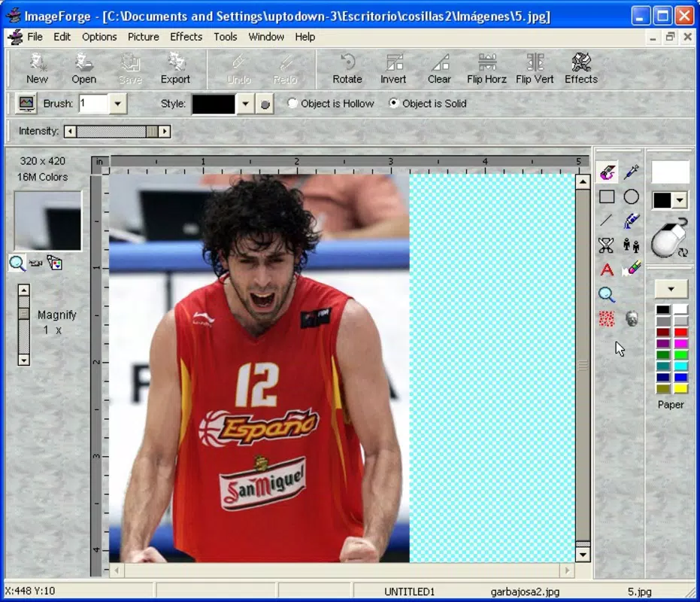Screen dimensions: 700x602
Task: Select the red dotted spray tool
Action: coord(607,318)
